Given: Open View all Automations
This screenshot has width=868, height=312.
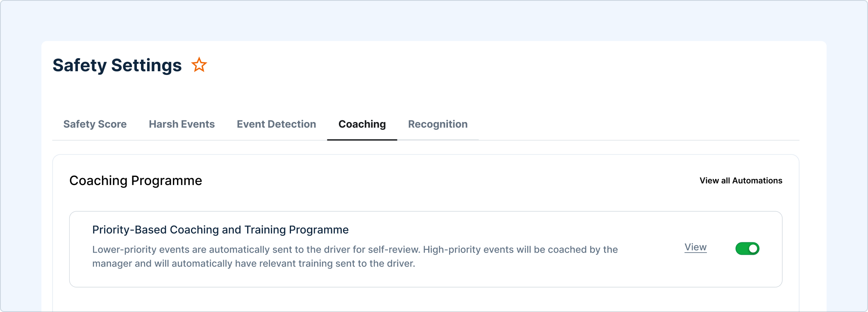Looking at the screenshot, I should click(740, 180).
